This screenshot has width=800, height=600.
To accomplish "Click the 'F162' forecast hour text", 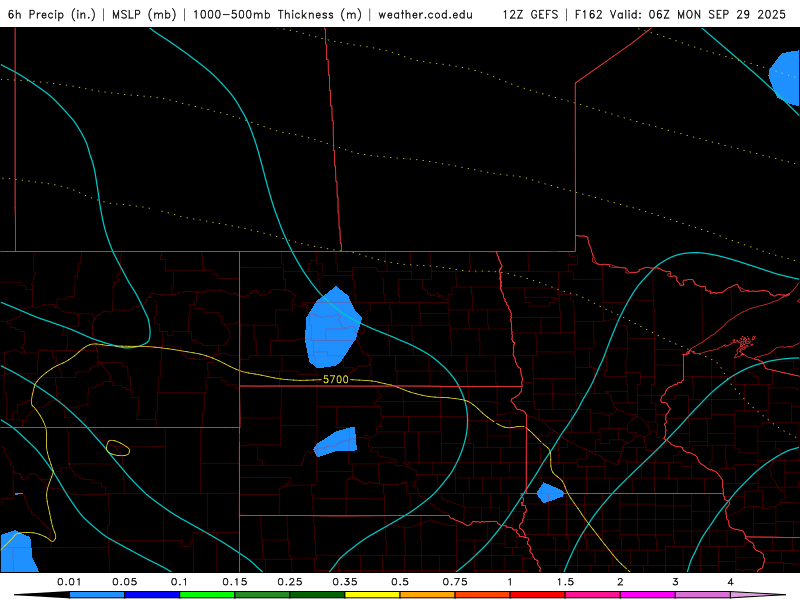I will [589, 14].
